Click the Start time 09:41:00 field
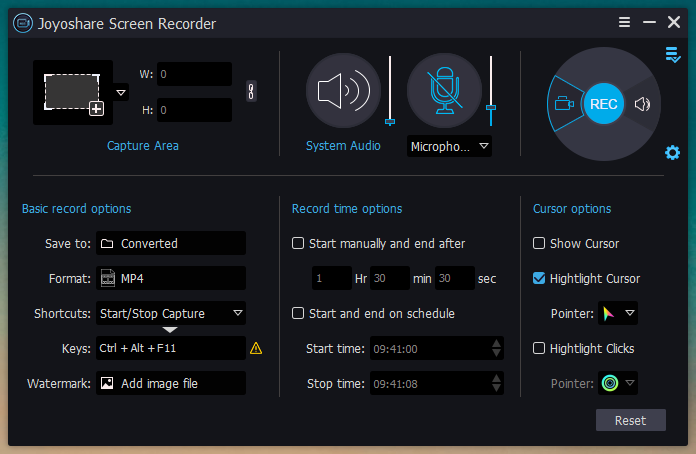The image size is (696, 454). click(x=437, y=348)
